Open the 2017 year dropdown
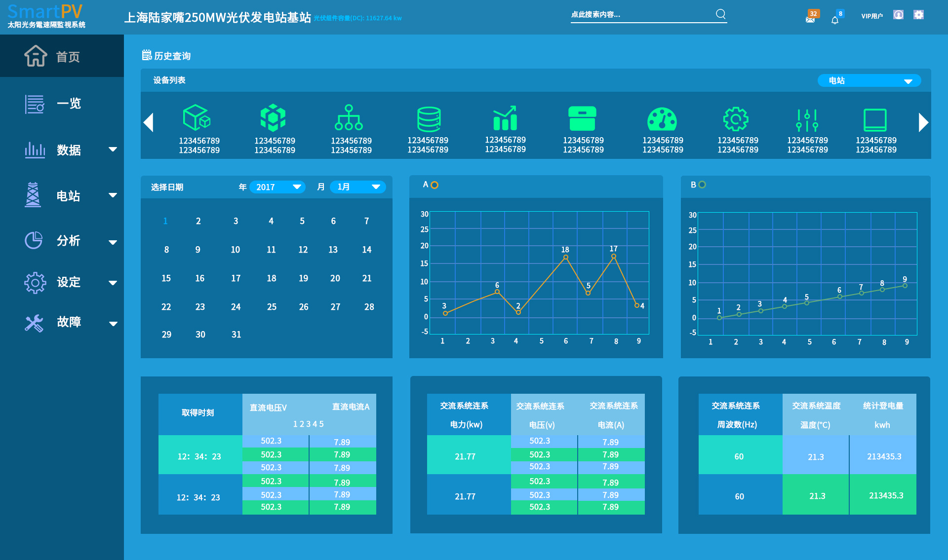Image resolution: width=948 pixels, height=560 pixels. pyautogui.click(x=277, y=187)
